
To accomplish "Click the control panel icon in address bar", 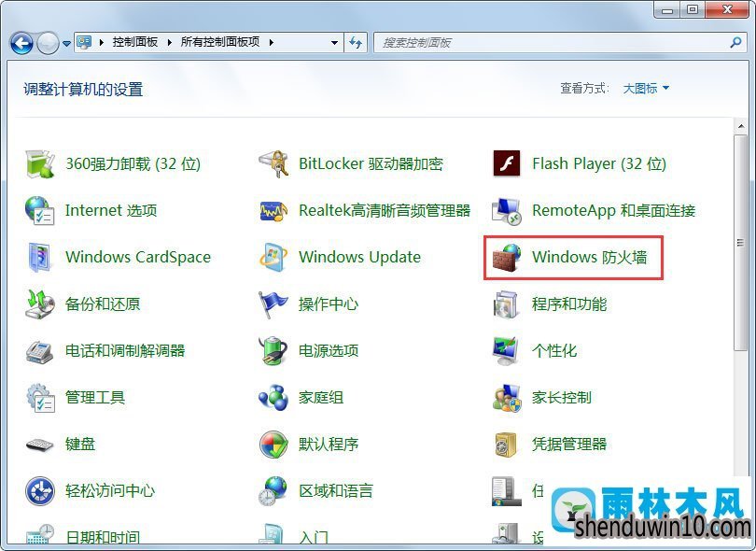I will click(84, 42).
